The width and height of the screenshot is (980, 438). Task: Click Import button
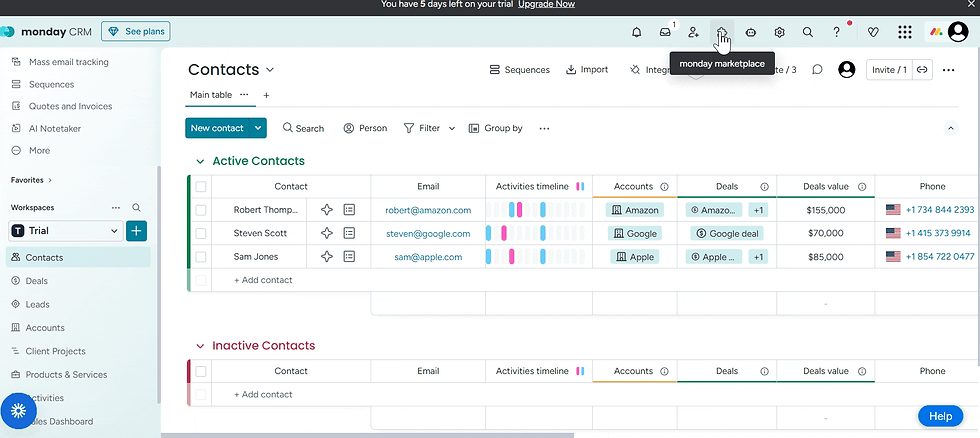tap(587, 70)
